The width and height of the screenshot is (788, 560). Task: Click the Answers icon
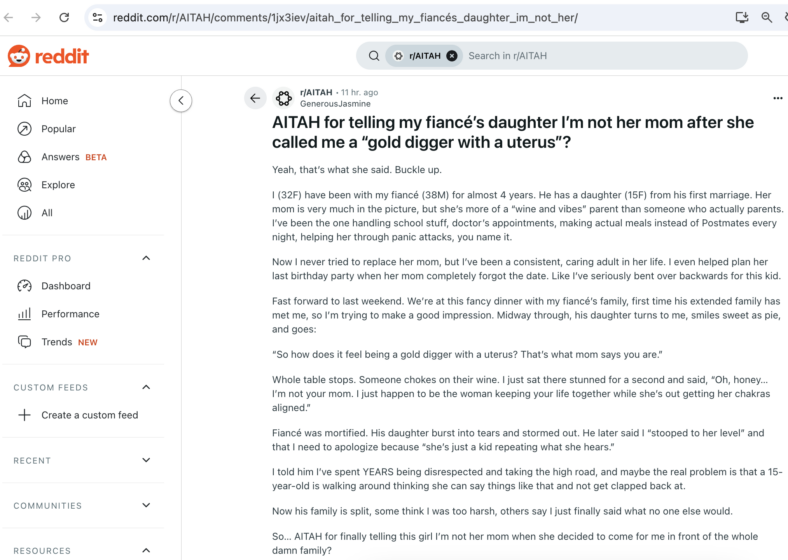[x=24, y=157]
